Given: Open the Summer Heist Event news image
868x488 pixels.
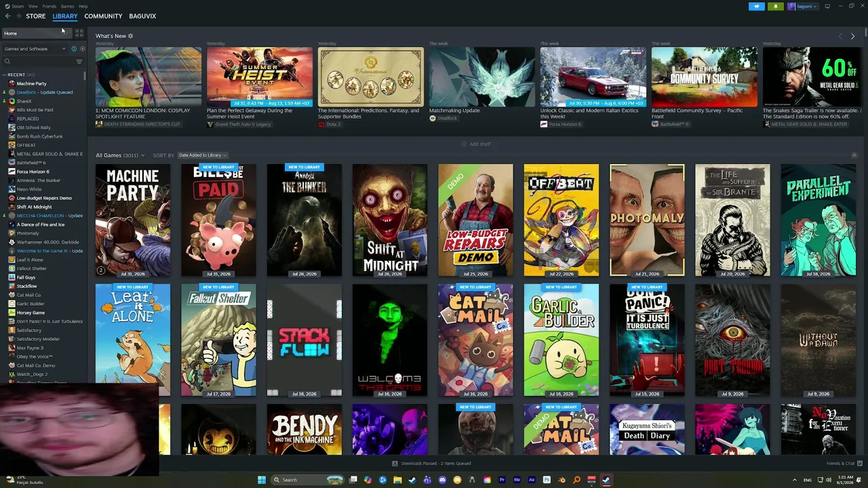Looking at the screenshot, I should coord(260,77).
